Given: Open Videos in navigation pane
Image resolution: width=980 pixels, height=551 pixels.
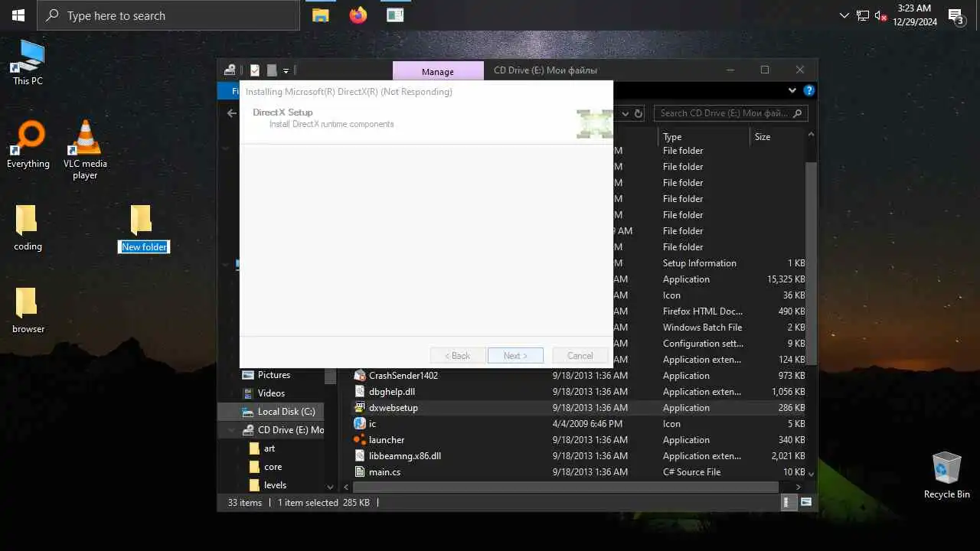Looking at the screenshot, I should point(271,393).
